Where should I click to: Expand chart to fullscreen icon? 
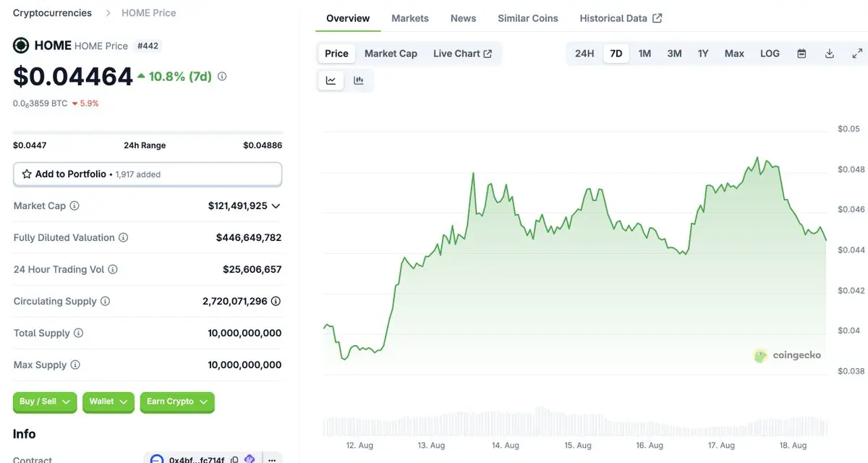click(x=857, y=54)
